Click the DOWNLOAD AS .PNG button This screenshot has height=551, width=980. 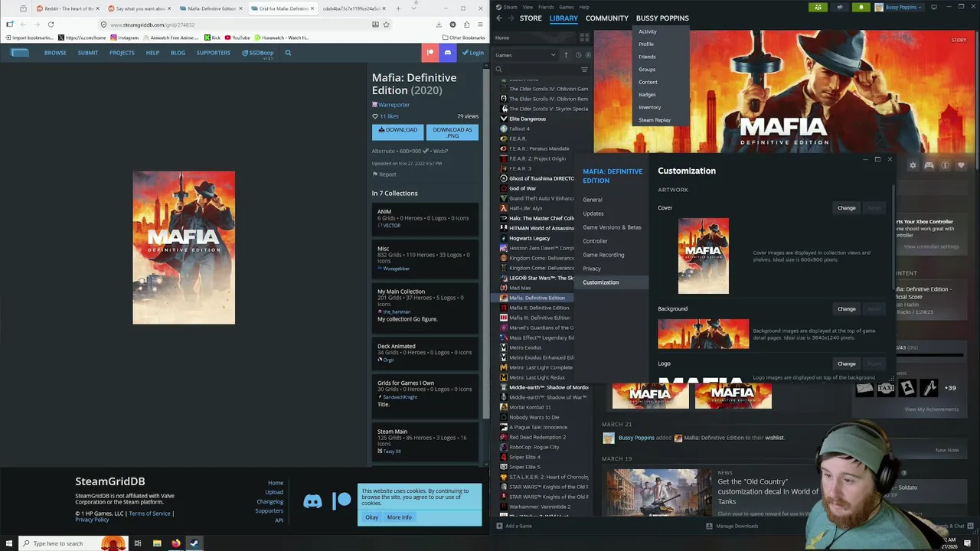452,132
